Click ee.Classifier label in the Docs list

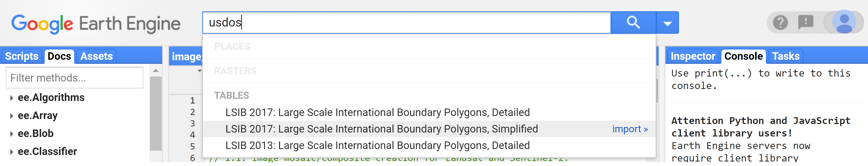coord(47,152)
